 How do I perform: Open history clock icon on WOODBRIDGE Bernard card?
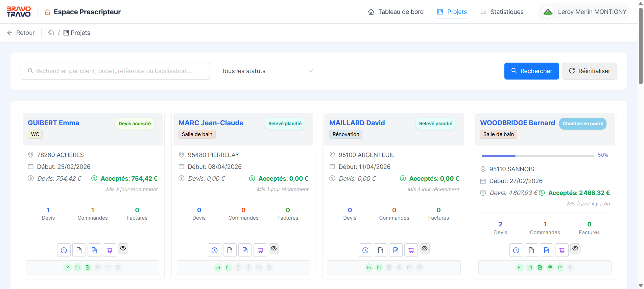point(516,250)
